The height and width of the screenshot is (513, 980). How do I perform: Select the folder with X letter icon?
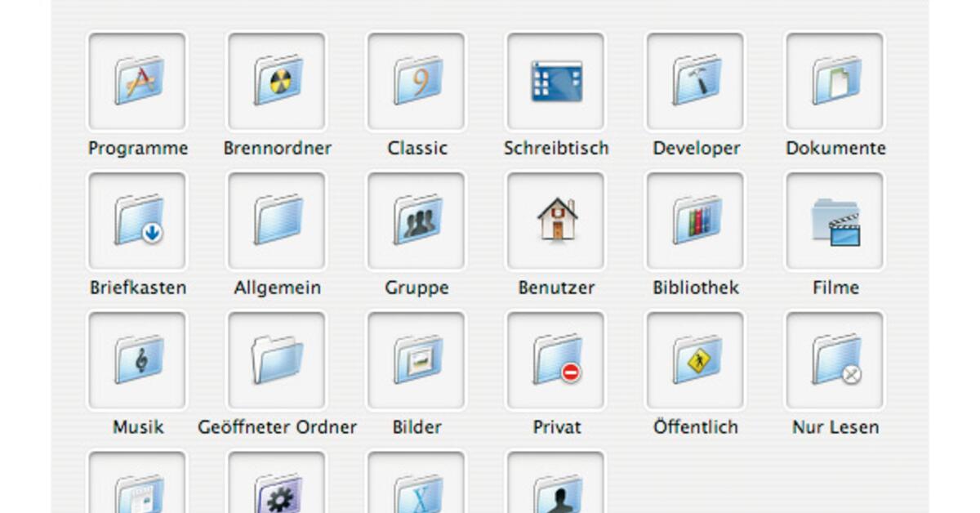416,490
